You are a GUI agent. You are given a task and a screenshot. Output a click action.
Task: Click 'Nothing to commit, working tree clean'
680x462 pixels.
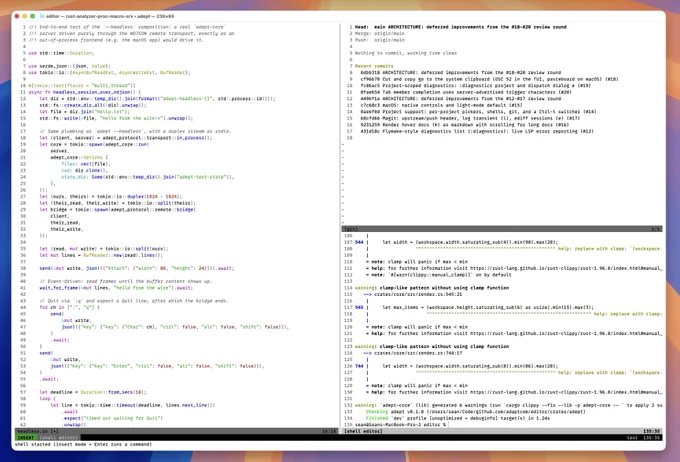click(405, 53)
